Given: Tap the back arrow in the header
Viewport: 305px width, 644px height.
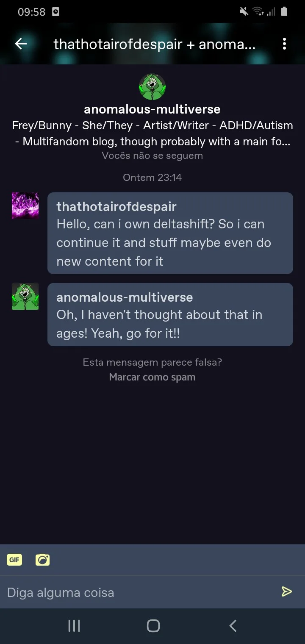Looking at the screenshot, I should (21, 44).
